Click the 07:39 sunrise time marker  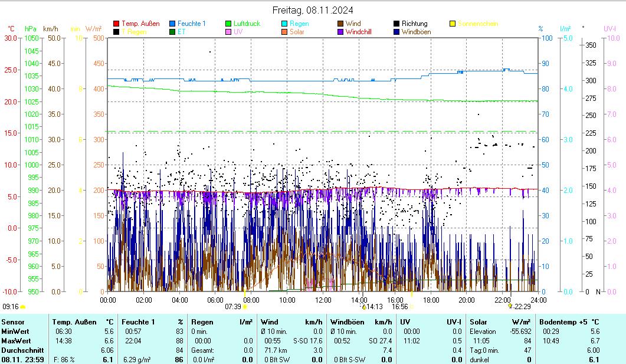click(x=233, y=307)
